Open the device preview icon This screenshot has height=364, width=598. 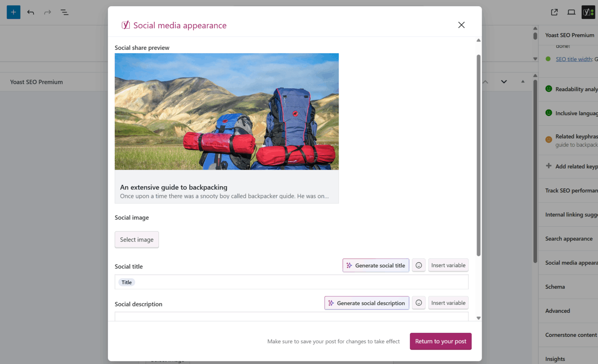(x=571, y=12)
